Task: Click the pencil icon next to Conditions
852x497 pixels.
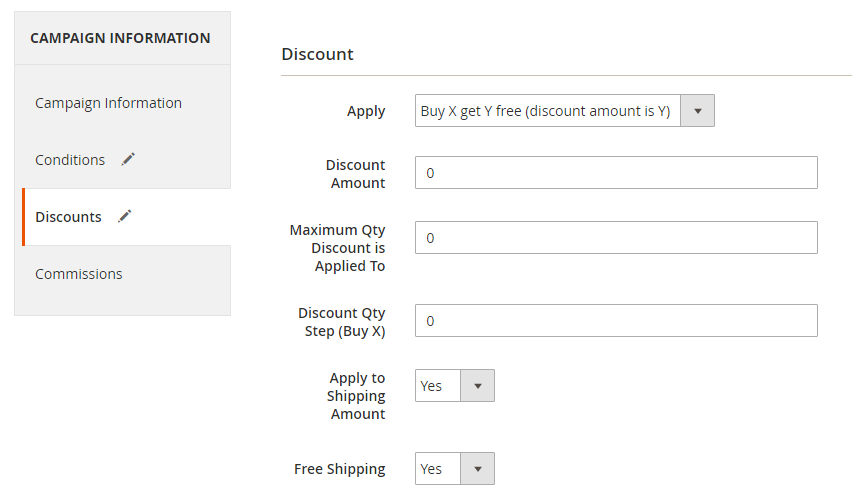Action: pos(128,159)
